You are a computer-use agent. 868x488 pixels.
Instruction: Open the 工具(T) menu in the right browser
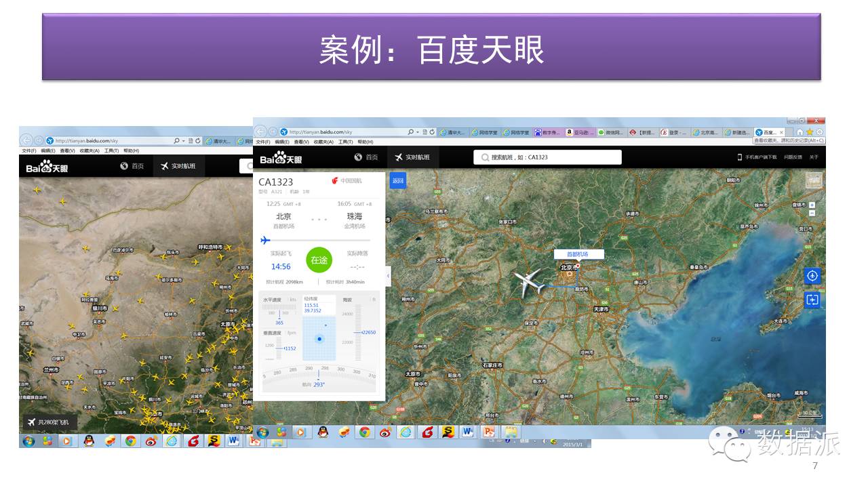[346, 142]
